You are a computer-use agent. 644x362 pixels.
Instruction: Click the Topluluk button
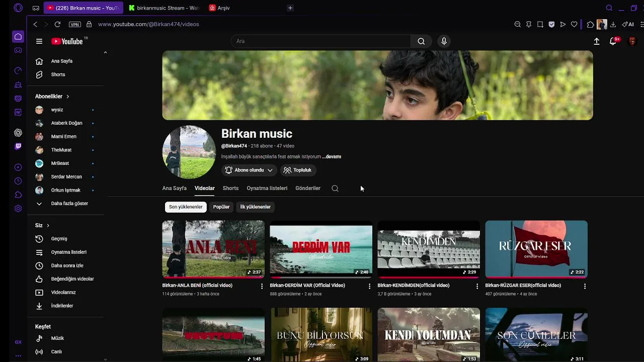pyautogui.click(x=297, y=170)
